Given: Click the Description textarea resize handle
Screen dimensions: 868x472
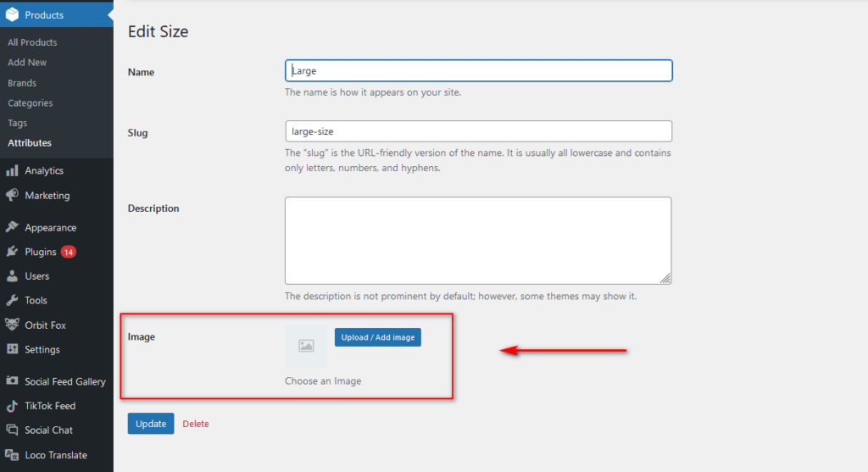Looking at the screenshot, I should click(x=665, y=278).
